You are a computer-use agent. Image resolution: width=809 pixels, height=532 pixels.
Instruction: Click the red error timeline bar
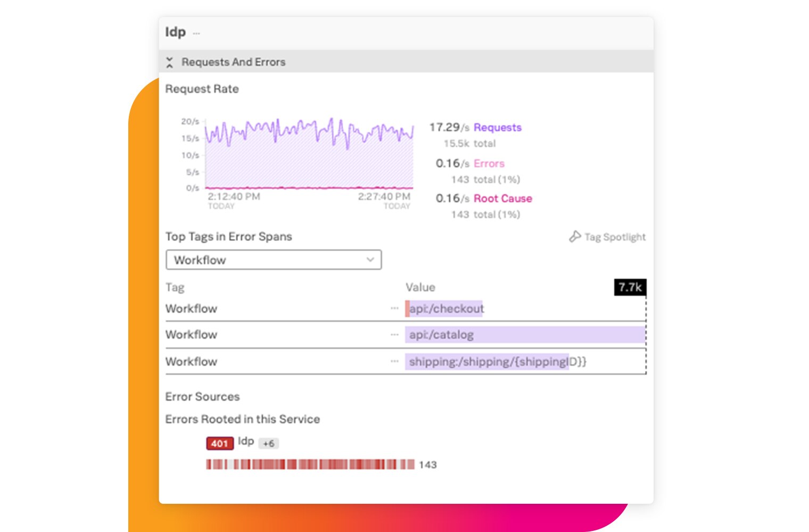(x=310, y=464)
